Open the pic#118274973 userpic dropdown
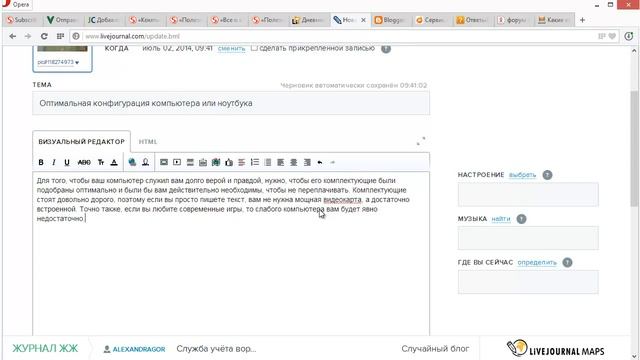This screenshot has height=360, width=640. (x=58, y=62)
